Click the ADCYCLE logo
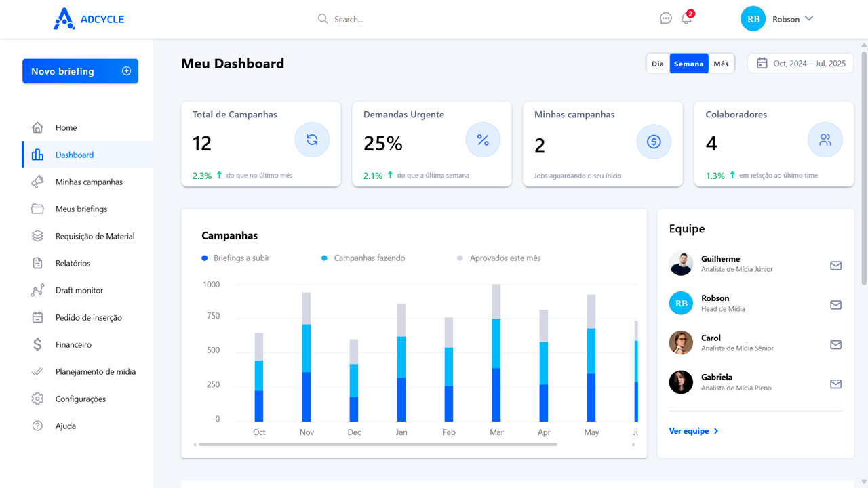 pos(89,19)
